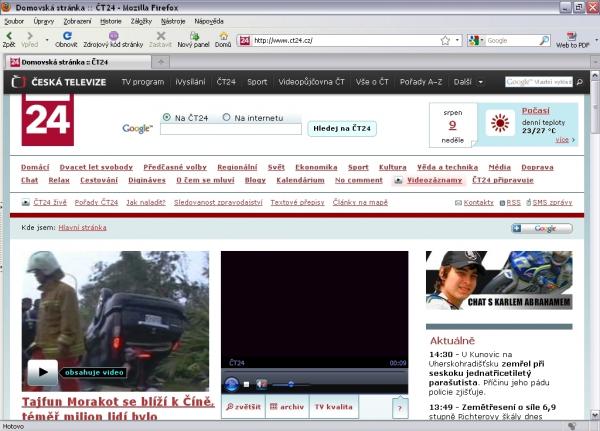Click the browser URL address field
This screenshot has height=431, width=600.
point(346,41)
